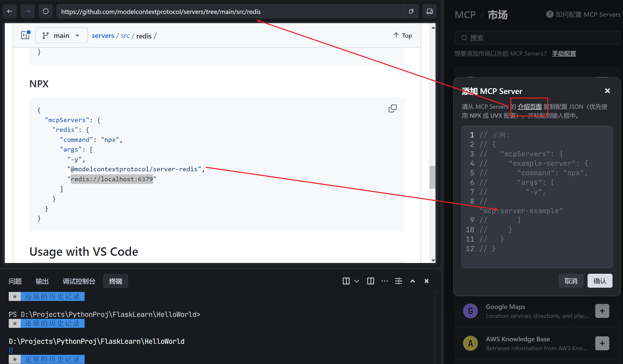Click the terminal prompt line ending HelloWorld>
Viewport: 623px width, 364px height.
point(105,314)
